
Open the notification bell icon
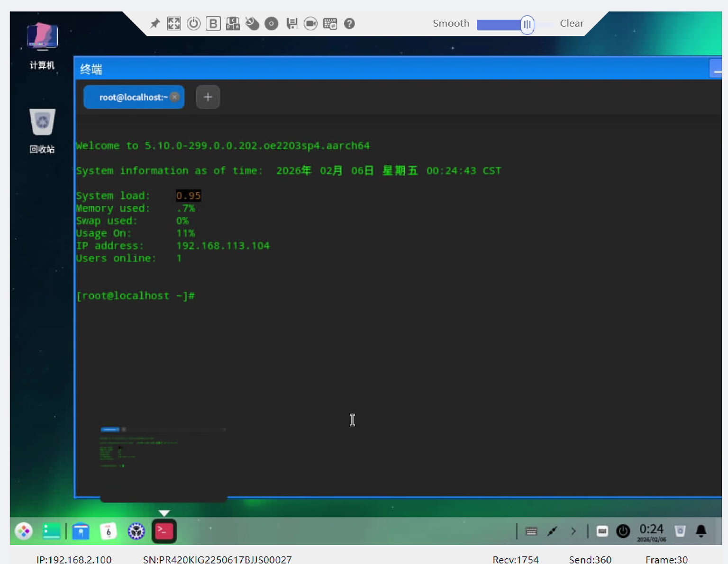point(701,531)
